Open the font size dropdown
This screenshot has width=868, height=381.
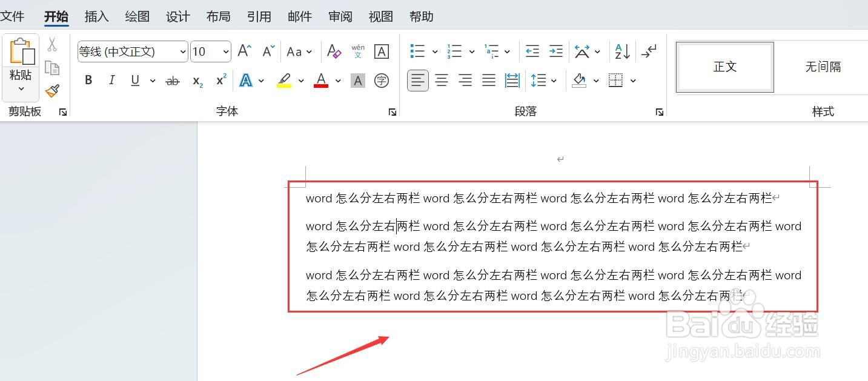click(225, 51)
